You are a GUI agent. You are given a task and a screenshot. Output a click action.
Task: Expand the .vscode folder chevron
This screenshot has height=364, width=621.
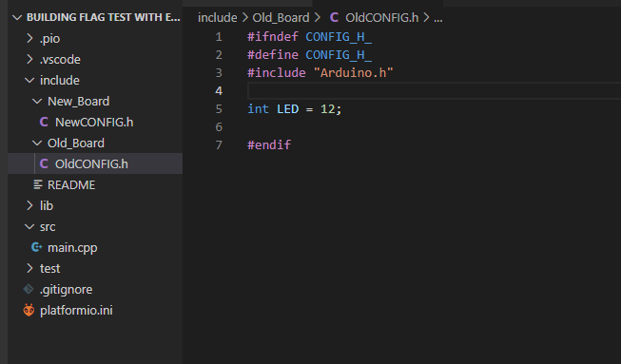pyautogui.click(x=29, y=59)
